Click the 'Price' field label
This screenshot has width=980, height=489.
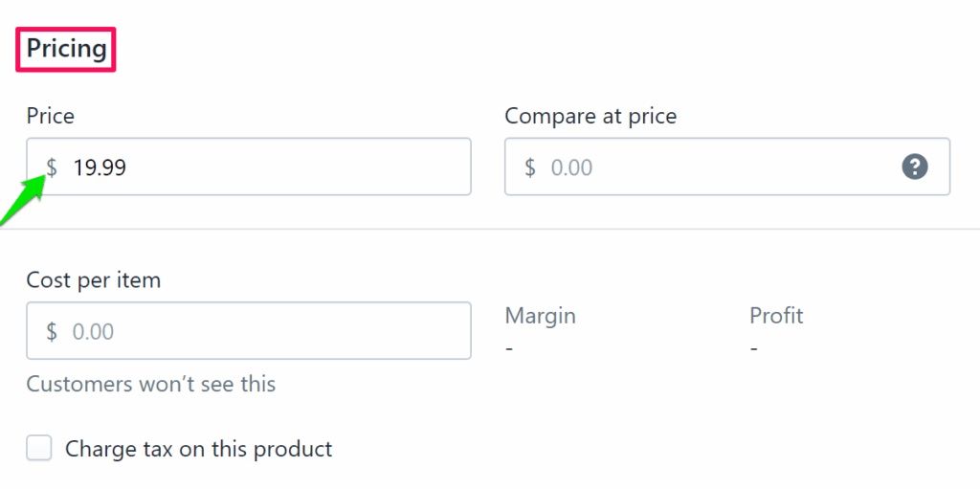click(x=51, y=116)
